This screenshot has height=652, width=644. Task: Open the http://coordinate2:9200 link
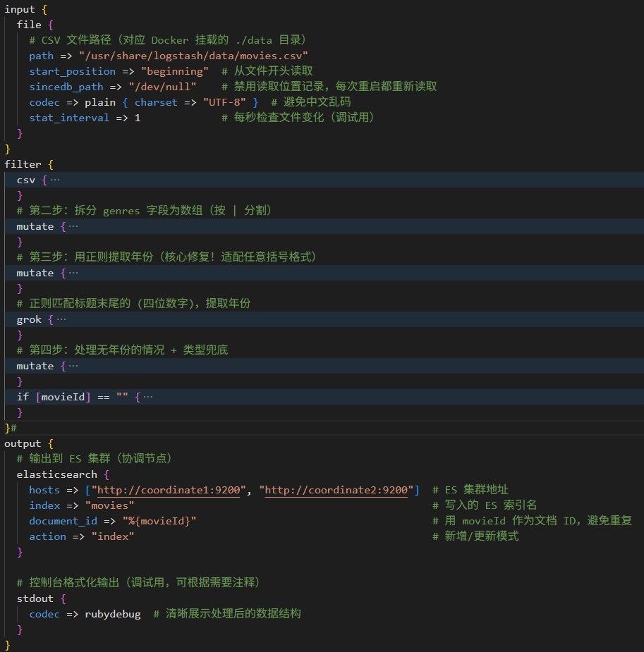[336, 491]
